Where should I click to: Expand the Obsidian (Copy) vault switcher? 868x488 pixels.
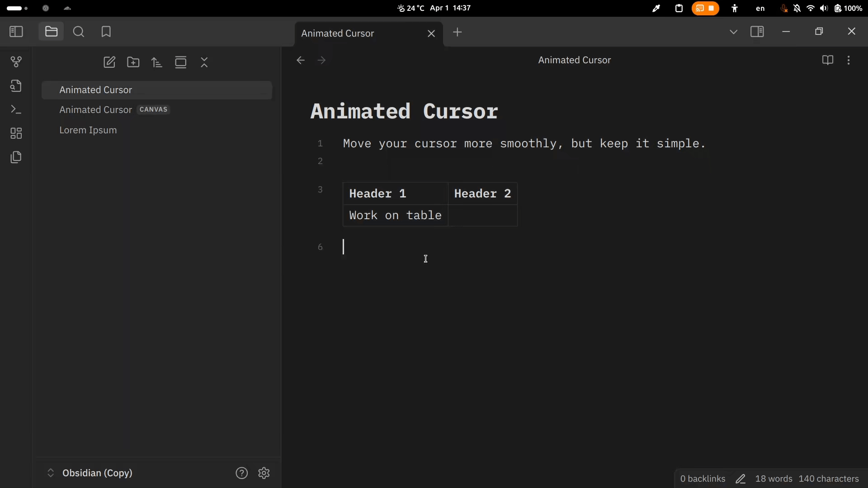point(90,473)
